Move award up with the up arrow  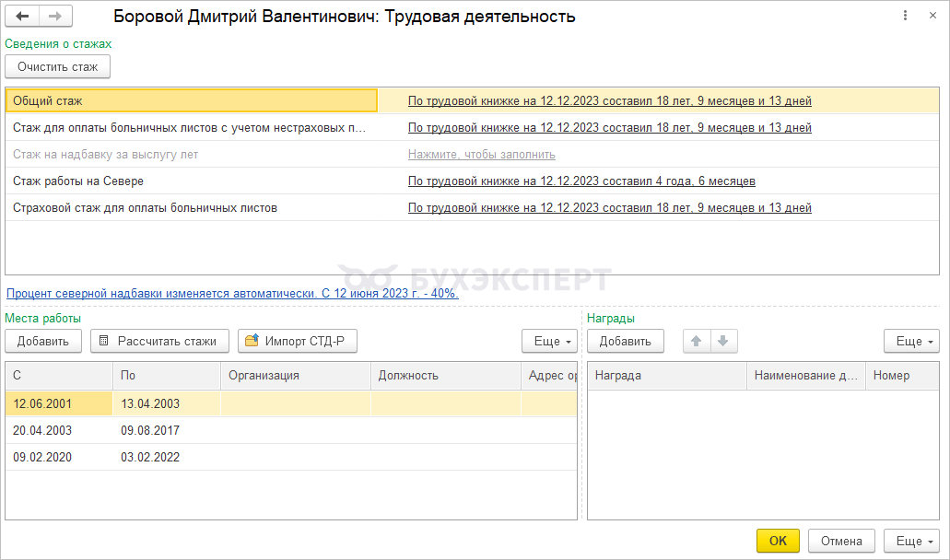click(x=696, y=342)
